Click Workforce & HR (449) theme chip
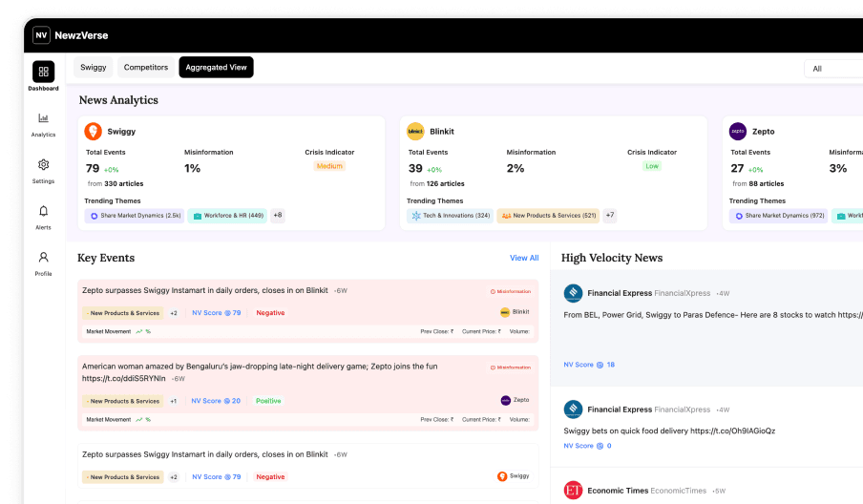Image resolution: width=863 pixels, height=504 pixels. (227, 216)
